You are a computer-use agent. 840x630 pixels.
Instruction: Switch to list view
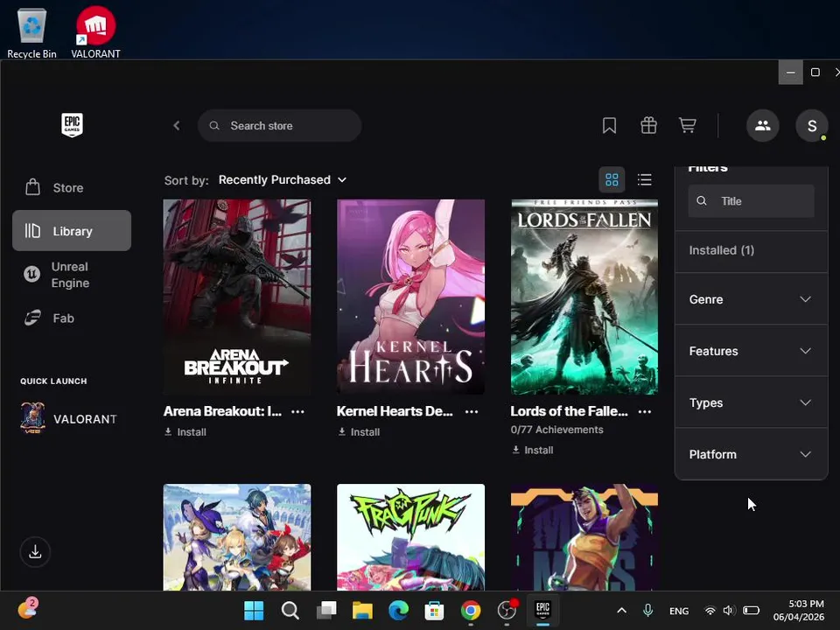[x=645, y=179]
